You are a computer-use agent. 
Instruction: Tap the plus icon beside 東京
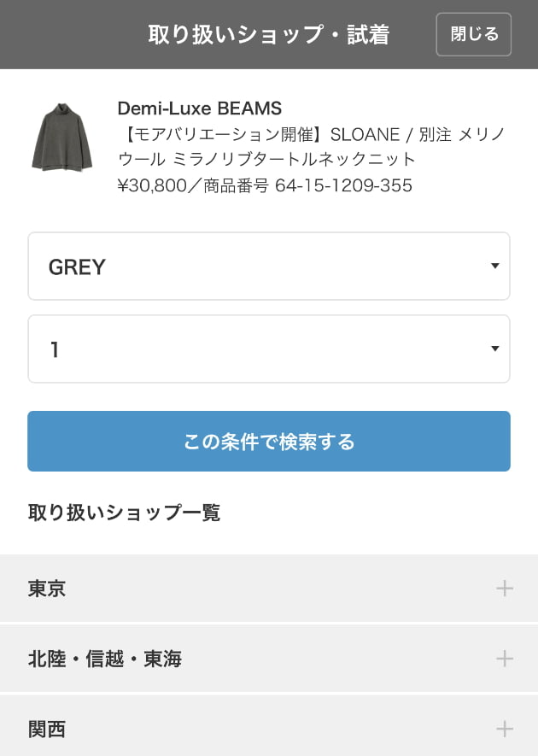[x=504, y=589]
